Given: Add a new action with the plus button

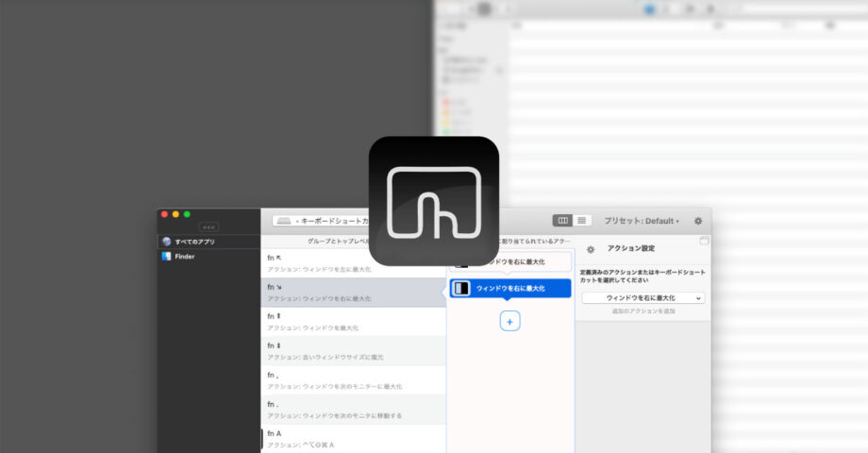Looking at the screenshot, I should (509, 321).
